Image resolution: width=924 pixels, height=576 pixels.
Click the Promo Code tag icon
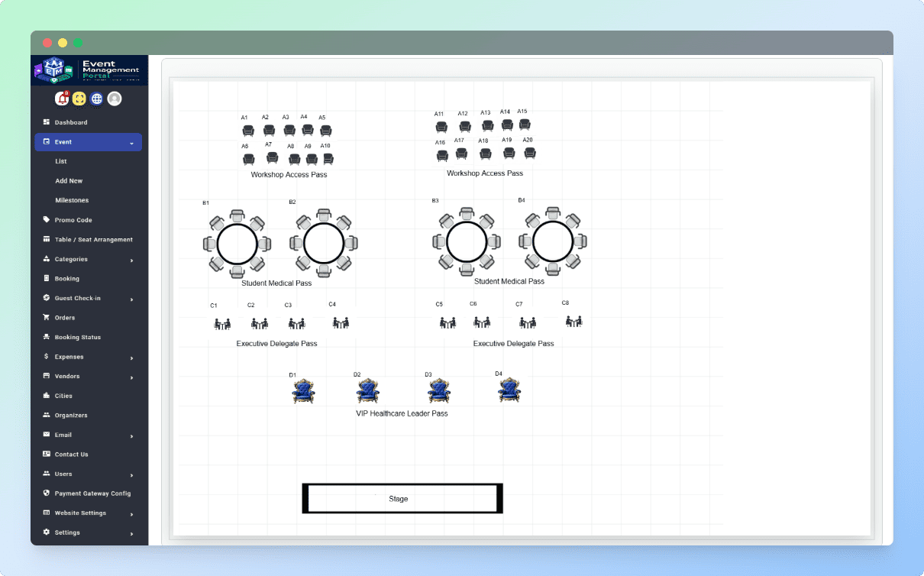[47, 220]
